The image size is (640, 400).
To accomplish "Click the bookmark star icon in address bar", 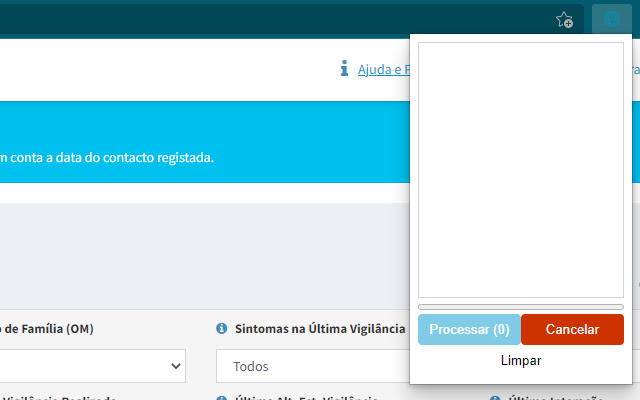I will [564, 19].
